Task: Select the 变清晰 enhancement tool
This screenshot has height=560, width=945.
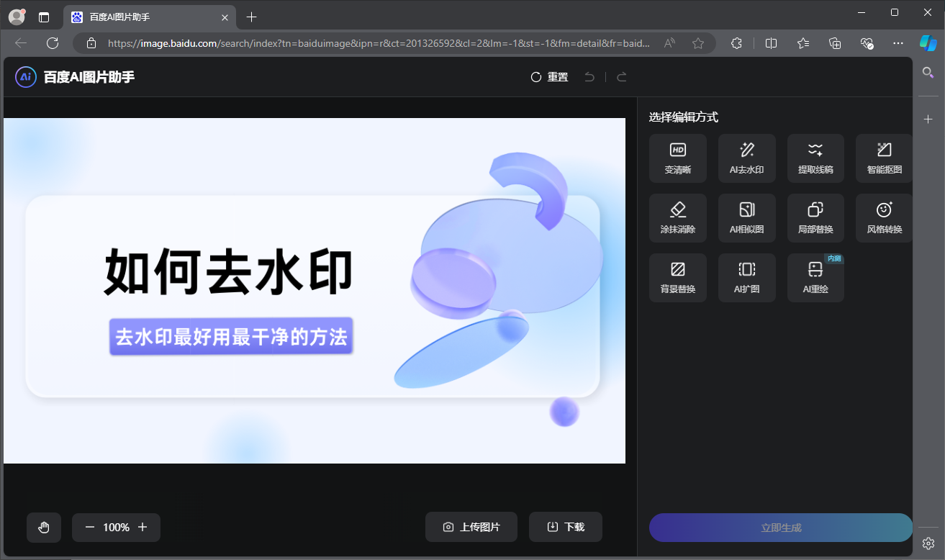Action: [x=677, y=158]
